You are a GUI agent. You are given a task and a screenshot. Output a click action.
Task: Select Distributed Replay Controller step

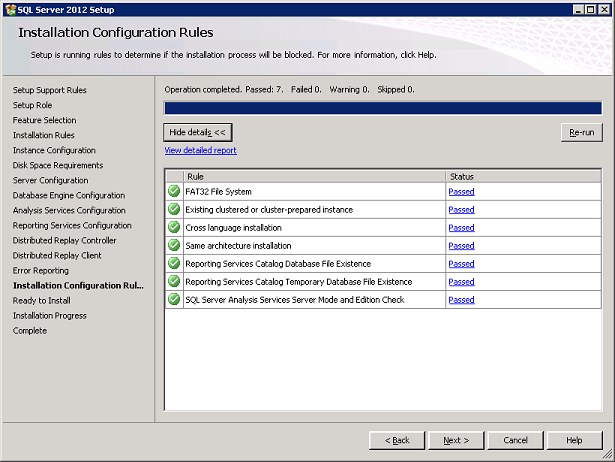65,240
